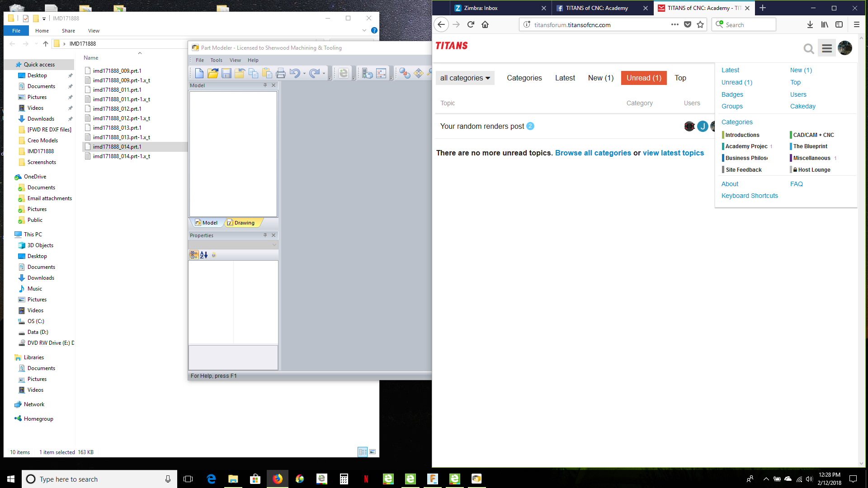868x488 pixels.
Task: Open Screenshots folder in Quick access
Action: point(42,162)
